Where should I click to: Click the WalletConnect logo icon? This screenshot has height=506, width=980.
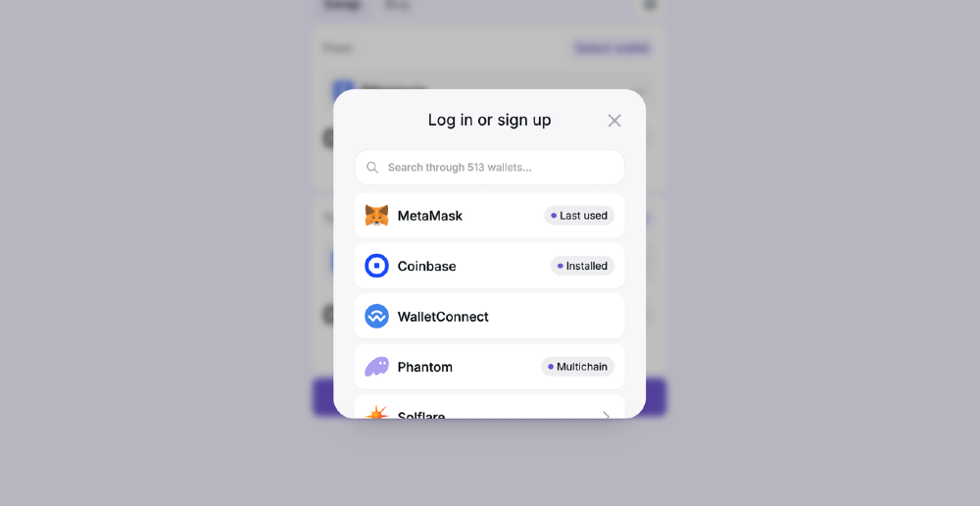click(x=377, y=317)
